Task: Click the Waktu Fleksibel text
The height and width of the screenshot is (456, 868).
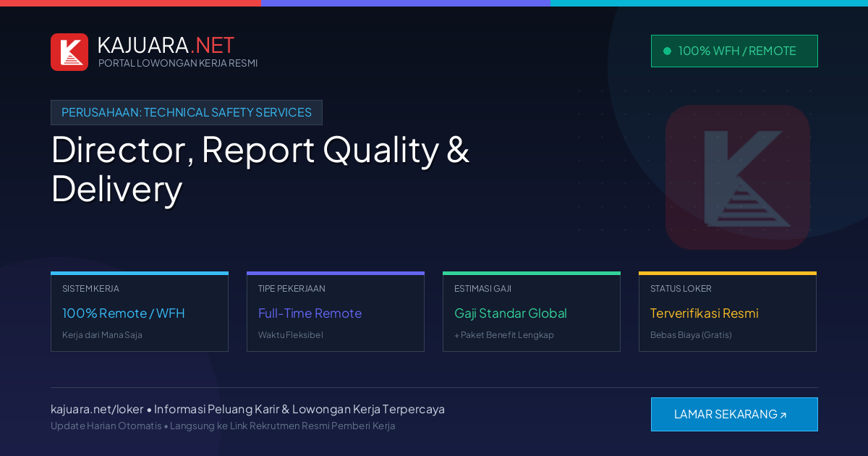Action: [291, 335]
